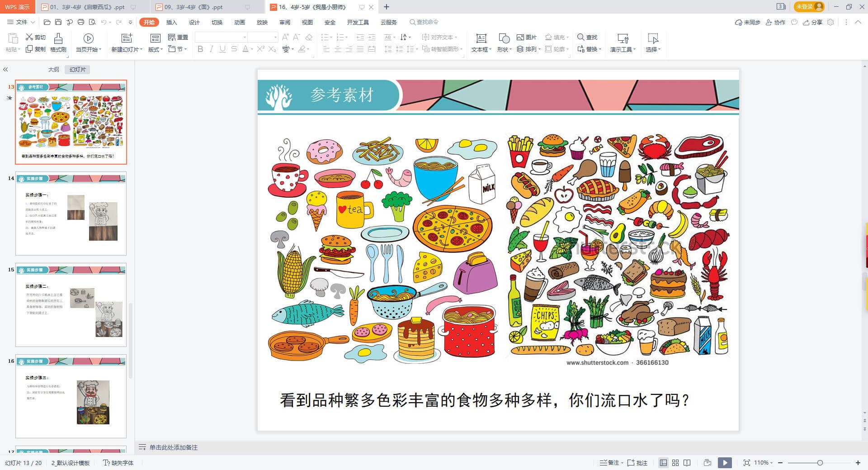Screen dimensions: 868x470
Task: Open the Collaborate (协作) icon
Action: click(775, 22)
